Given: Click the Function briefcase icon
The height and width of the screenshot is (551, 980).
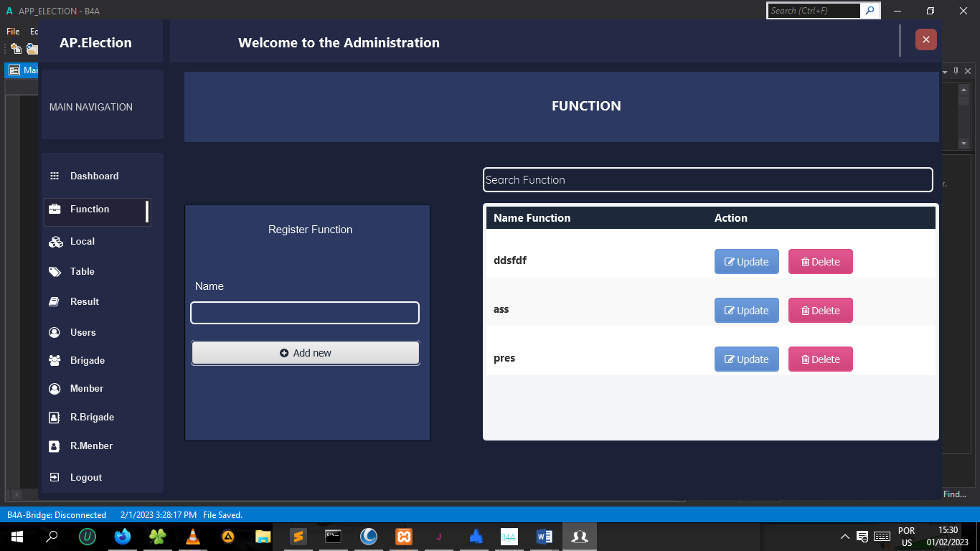Looking at the screenshot, I should click(x=55, y=209).
